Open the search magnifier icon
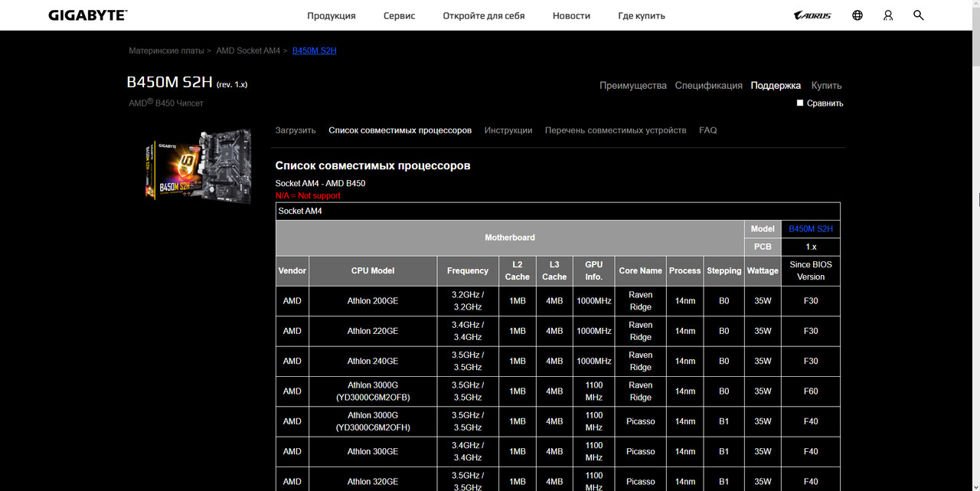Screen dimensions: 980x491 click(919, 15)
